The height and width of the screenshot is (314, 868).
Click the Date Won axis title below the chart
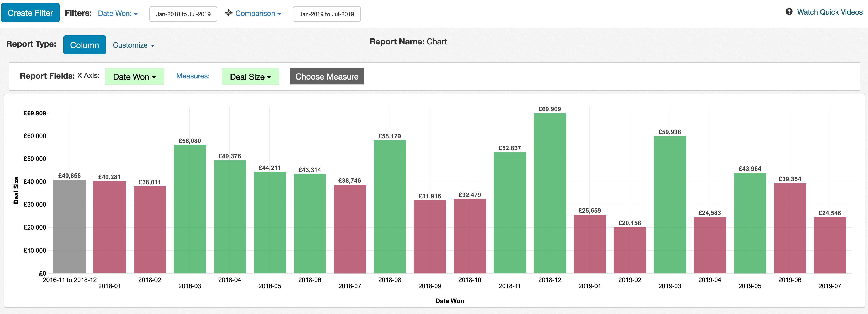click(450, 301)
